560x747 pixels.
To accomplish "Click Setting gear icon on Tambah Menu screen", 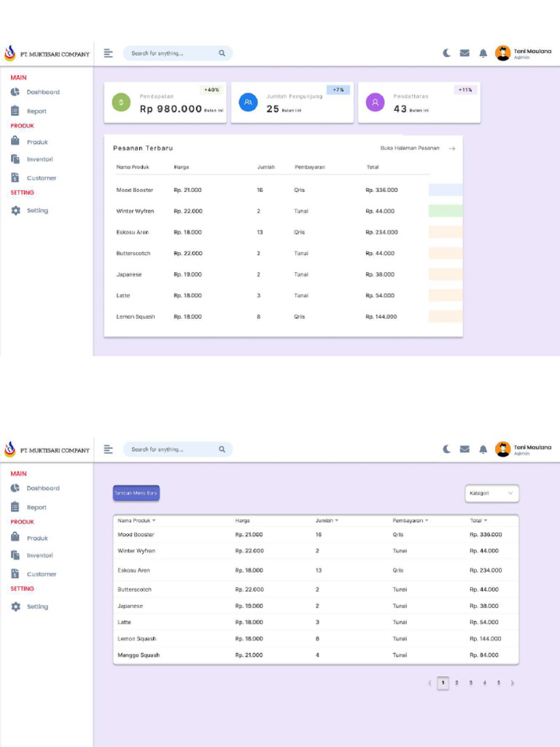I will pyautogui.click(x=16, y=606).
